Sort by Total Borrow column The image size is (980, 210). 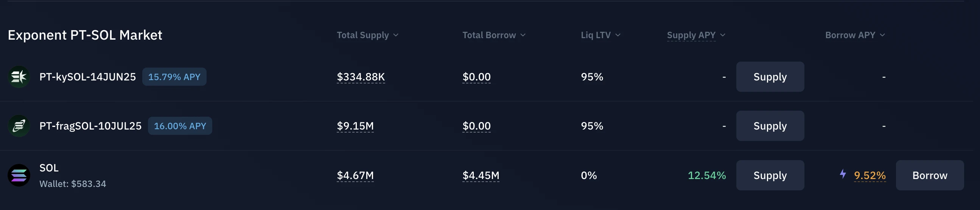click(493, 36)
